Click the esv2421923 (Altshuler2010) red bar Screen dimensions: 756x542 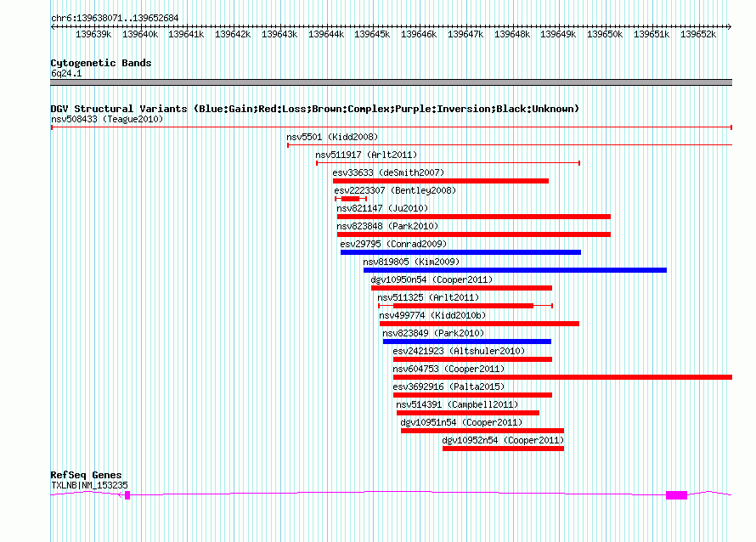click(x=472, y=359)
